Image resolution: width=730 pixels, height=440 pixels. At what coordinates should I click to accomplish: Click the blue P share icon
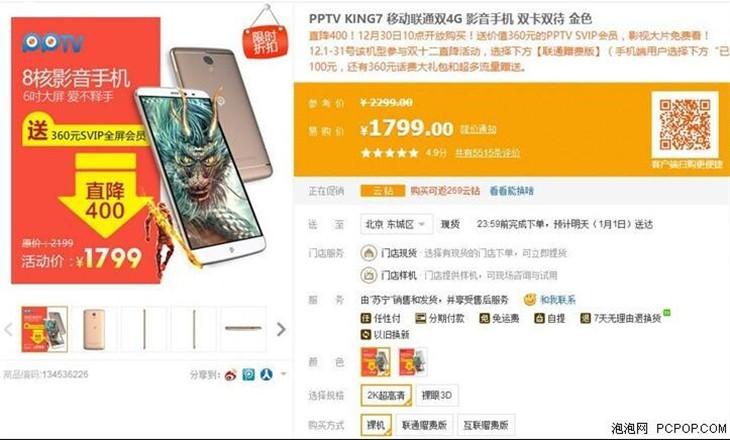pos(249,374)
